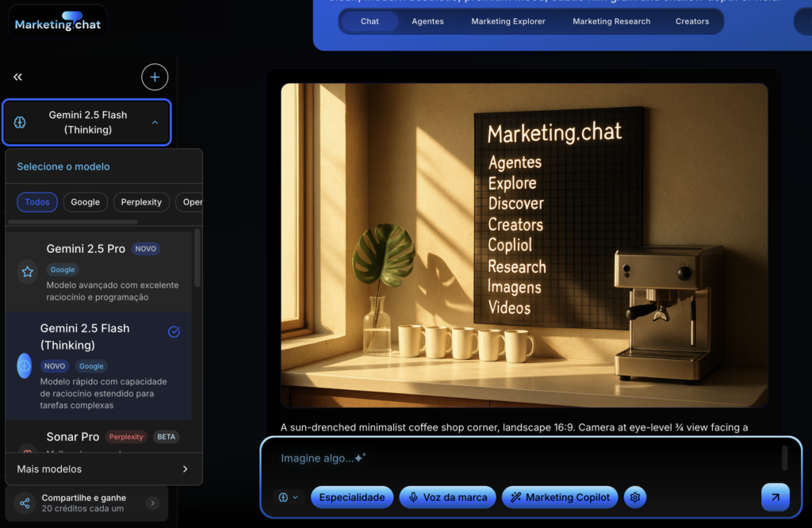812x528 pixels.
Task: Select the Creators tab
Action: click(x=691, y=21)
